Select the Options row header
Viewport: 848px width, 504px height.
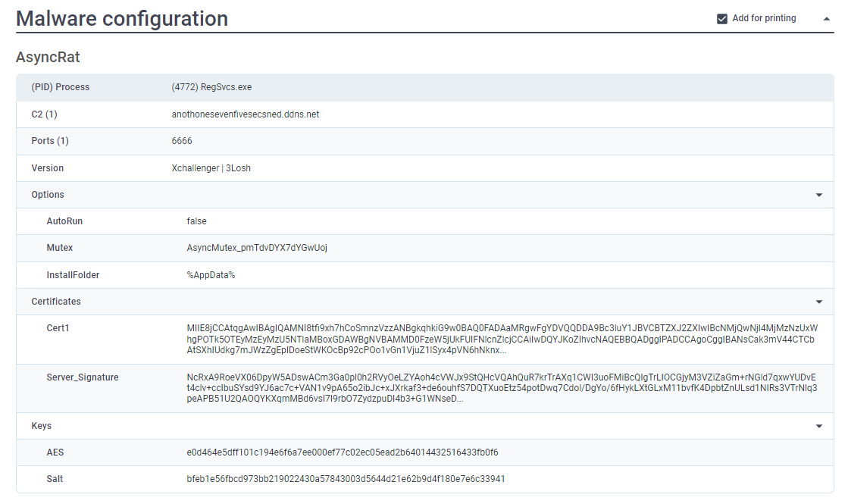point(425,195)
